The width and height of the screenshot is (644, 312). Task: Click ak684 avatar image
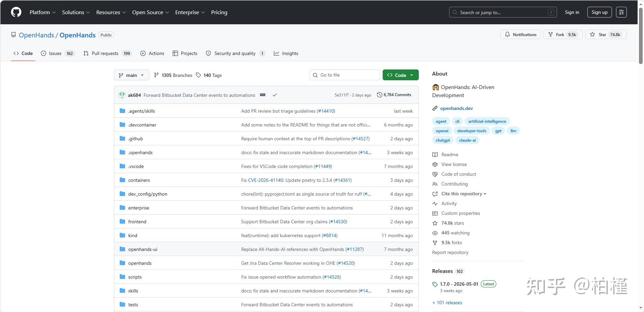(x=122, y=95)
